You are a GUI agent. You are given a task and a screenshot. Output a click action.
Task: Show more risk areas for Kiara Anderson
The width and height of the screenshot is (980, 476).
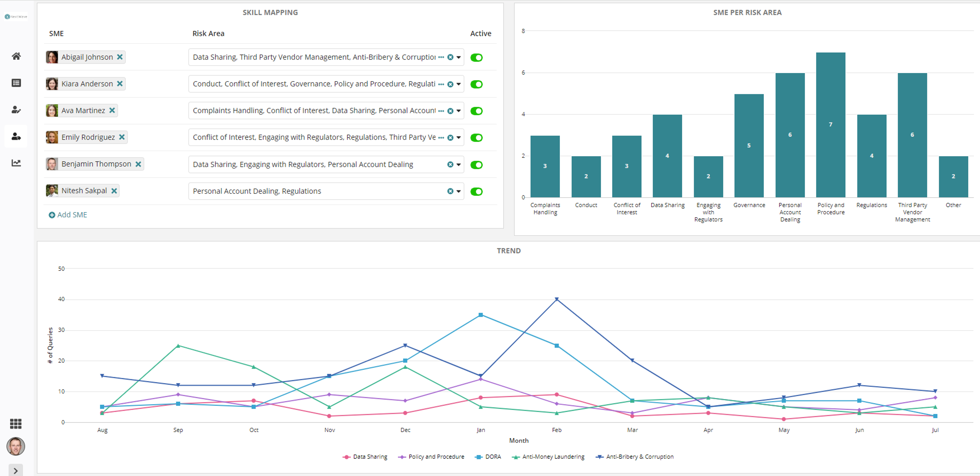click(441, 84)
